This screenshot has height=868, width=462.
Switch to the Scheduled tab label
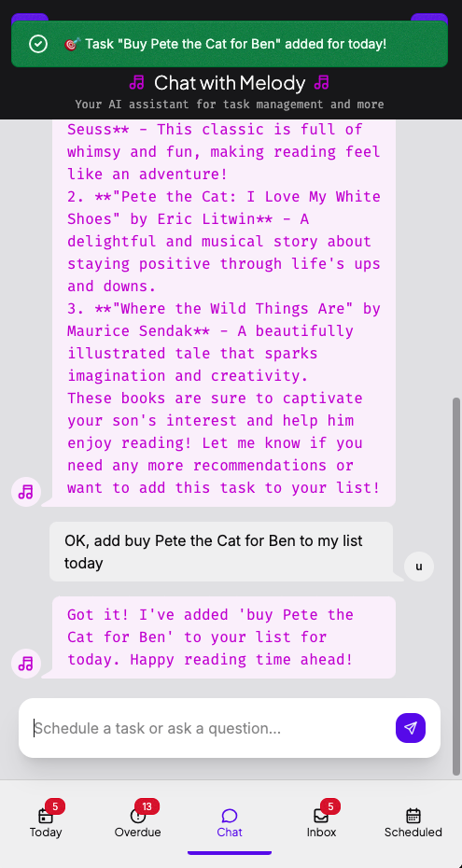click(413, 832)
